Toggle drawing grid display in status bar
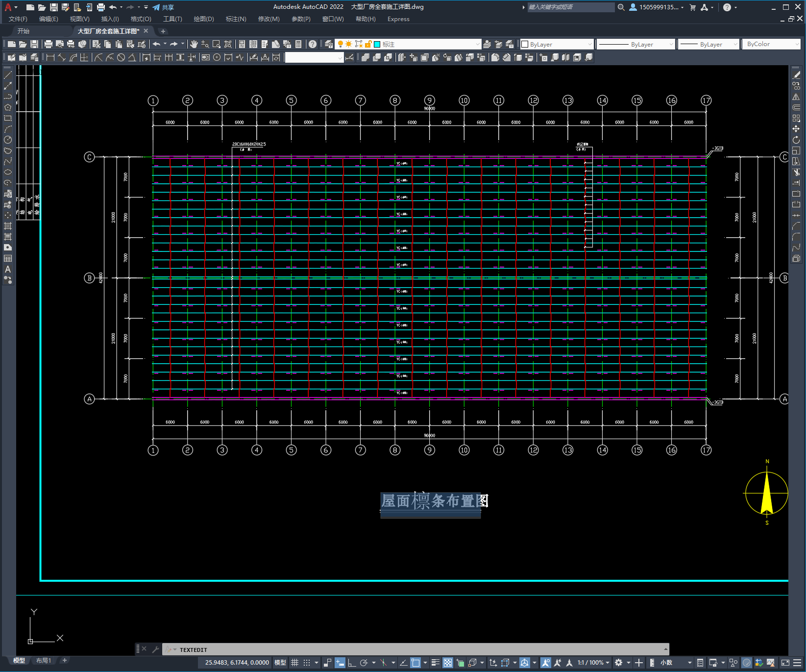Viewport: 806px width, 672px height. [x=294, y=663]
